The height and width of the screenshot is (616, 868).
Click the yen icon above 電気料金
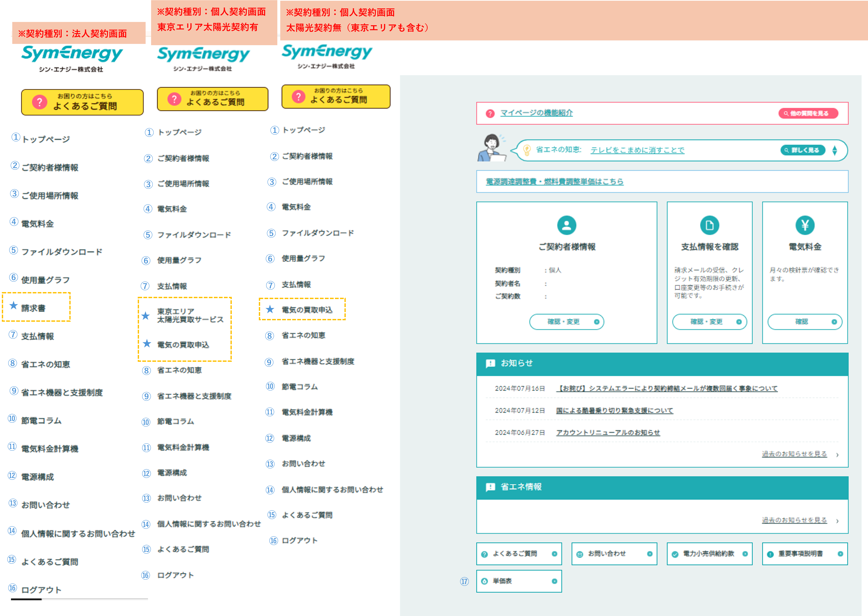click(805, 225)
